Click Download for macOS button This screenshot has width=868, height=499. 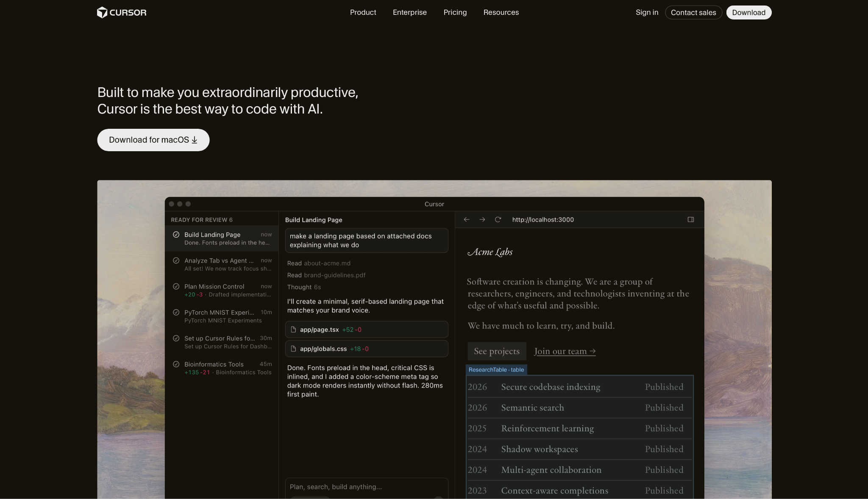tap(153, 140)
